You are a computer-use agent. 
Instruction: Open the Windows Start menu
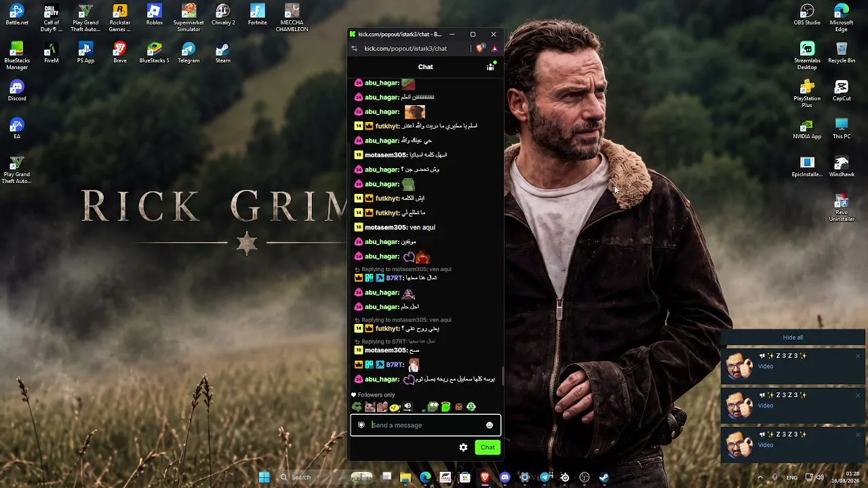pos(264,477)
